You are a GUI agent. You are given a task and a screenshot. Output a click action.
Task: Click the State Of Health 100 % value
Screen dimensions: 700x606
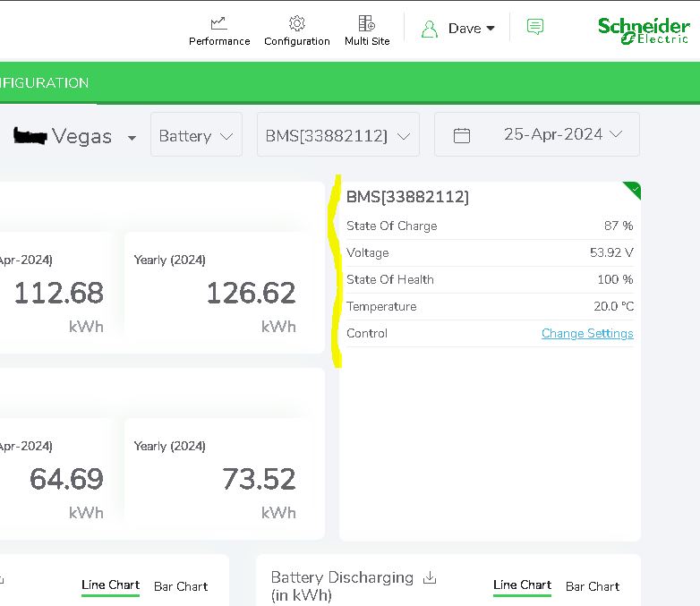click(615, 279)
